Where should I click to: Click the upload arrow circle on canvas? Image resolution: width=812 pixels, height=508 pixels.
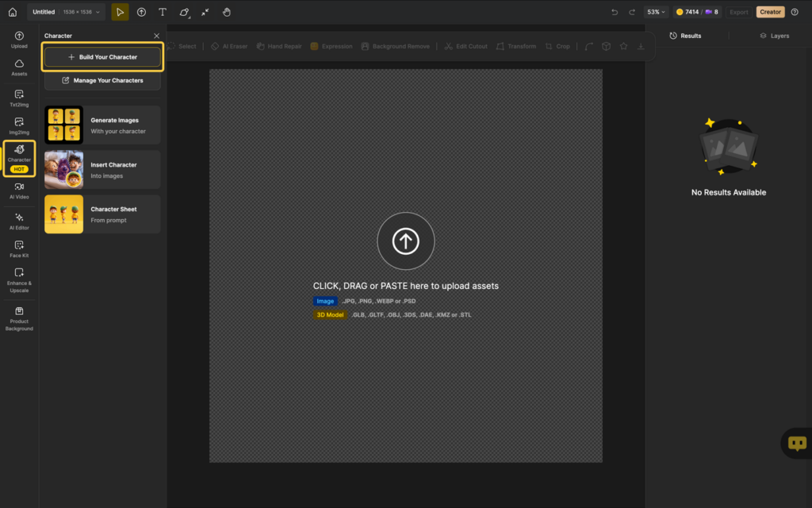pos(405,241)
